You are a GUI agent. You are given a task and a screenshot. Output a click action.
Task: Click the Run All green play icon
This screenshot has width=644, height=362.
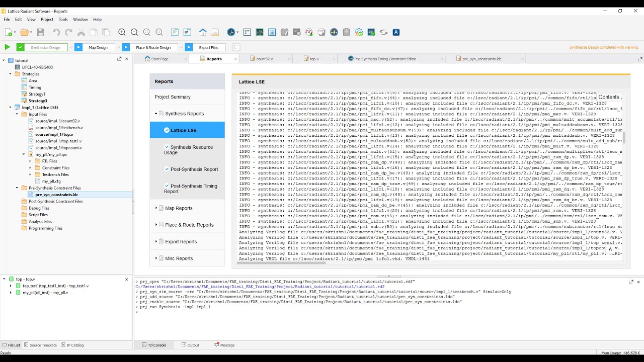pyautogui.click(x=7, y=47)
